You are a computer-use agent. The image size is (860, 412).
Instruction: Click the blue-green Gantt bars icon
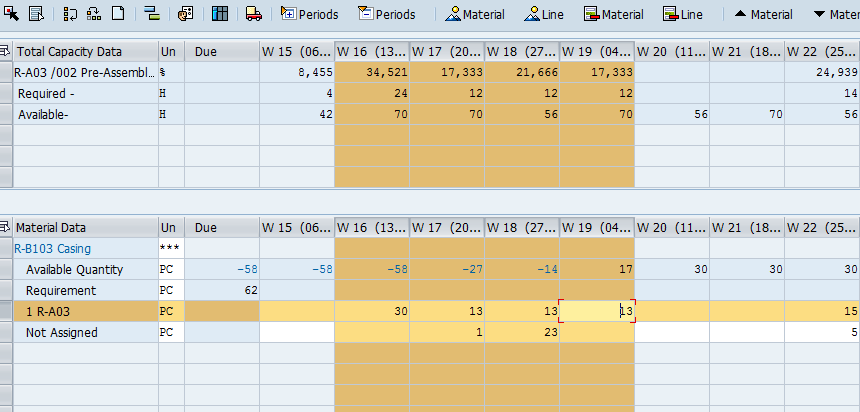tap(152, 14)
